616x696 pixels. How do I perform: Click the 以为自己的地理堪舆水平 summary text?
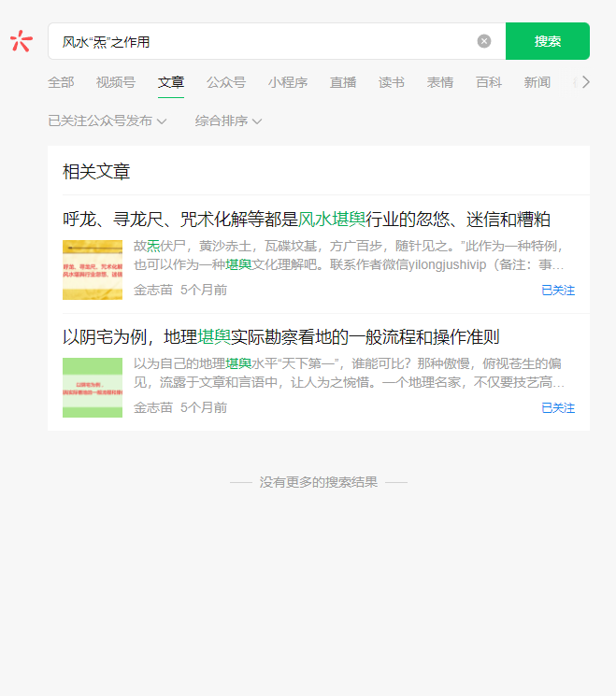pos(349,373)
